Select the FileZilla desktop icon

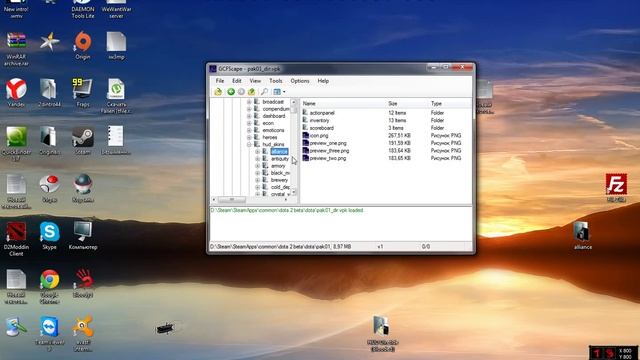pyautogui.click(x=616, y=188)
